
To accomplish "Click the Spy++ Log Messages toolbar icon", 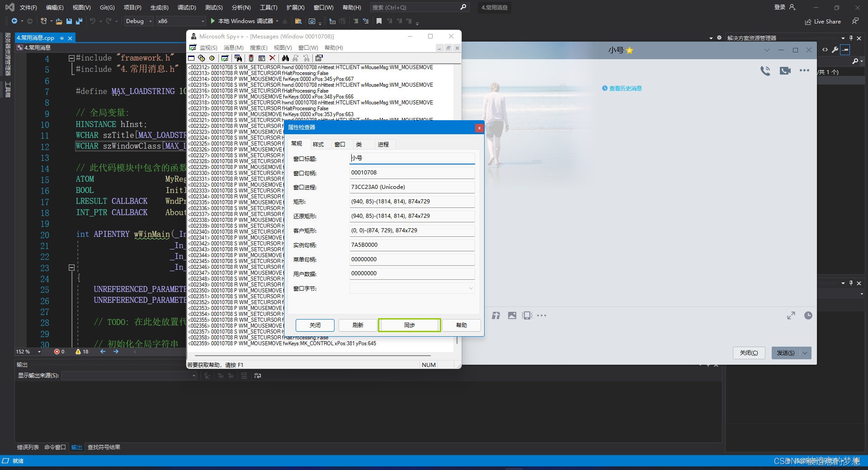I will (x=225, y=58).
